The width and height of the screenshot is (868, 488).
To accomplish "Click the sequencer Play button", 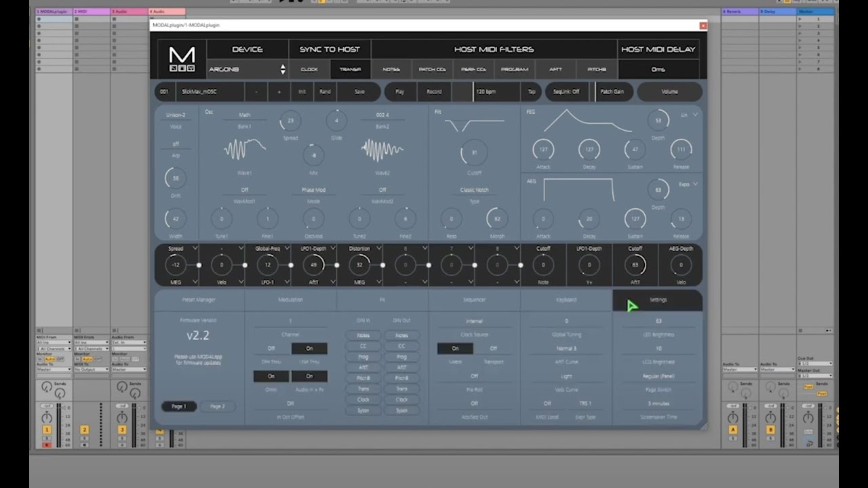I will [400, 91].
